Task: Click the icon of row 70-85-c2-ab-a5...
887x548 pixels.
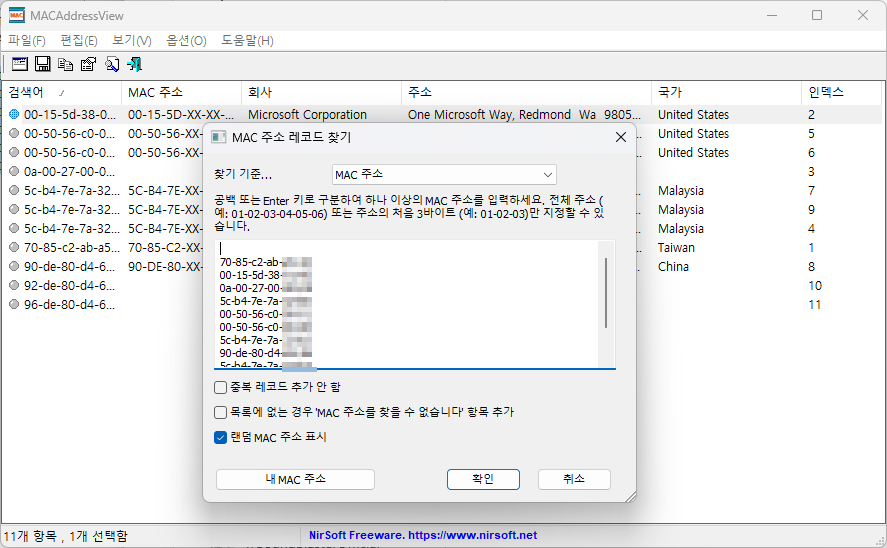Action: 14,247
